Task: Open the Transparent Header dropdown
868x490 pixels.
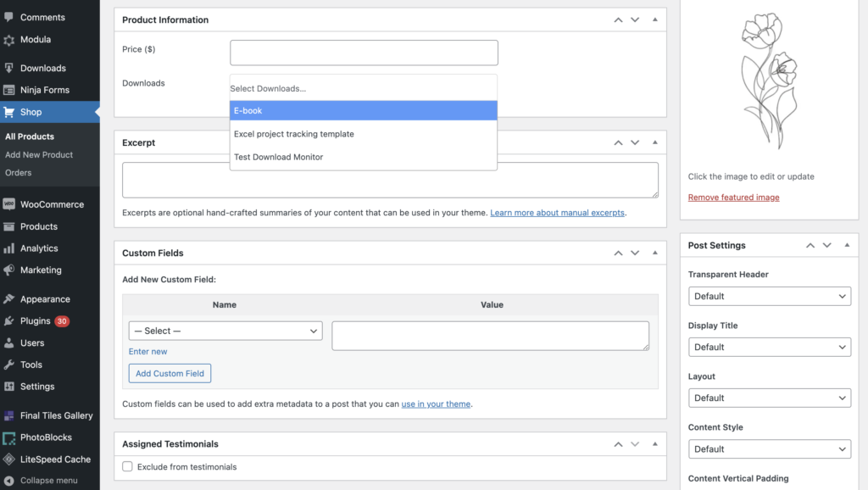Action: [769, 296]
